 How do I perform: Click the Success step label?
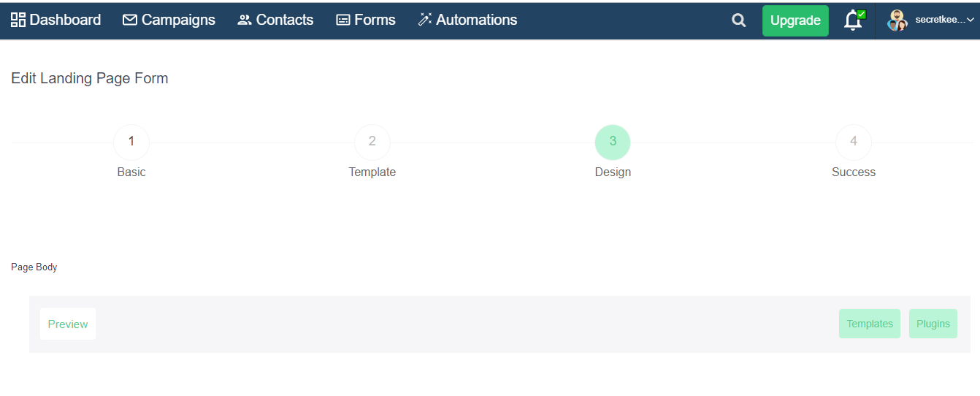(x=854, y=172)
